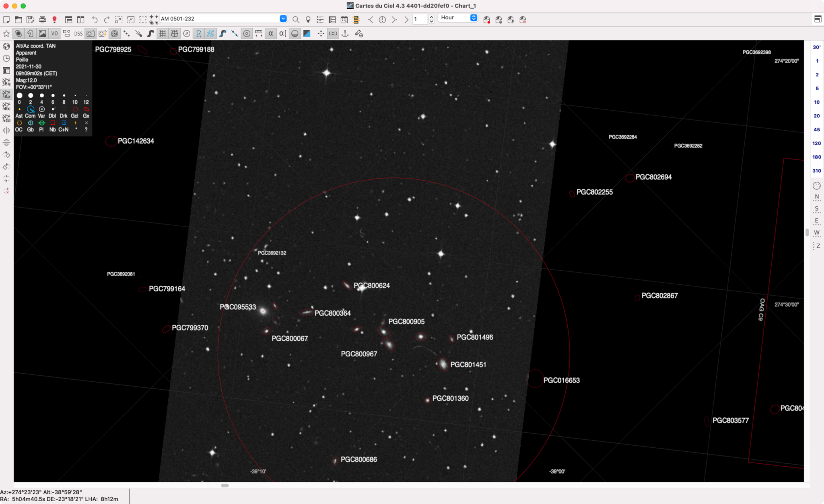
Task: Open the orange observing list icon
Action: click(x=356, y=19)
